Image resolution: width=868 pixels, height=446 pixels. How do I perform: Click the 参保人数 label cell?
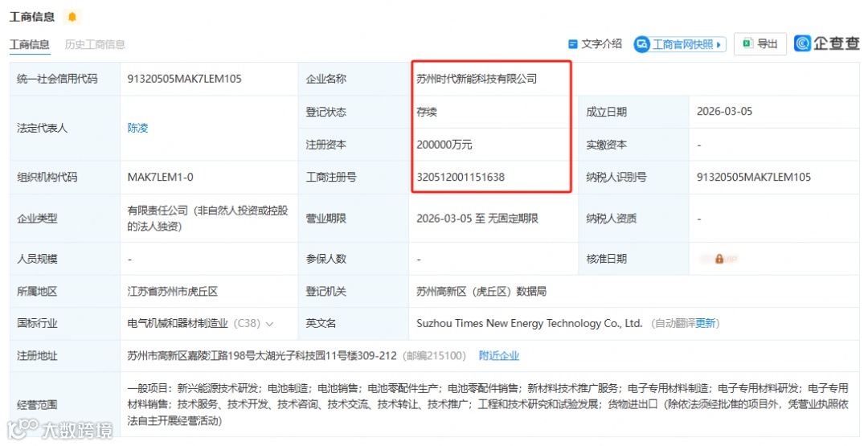[354, 259]
